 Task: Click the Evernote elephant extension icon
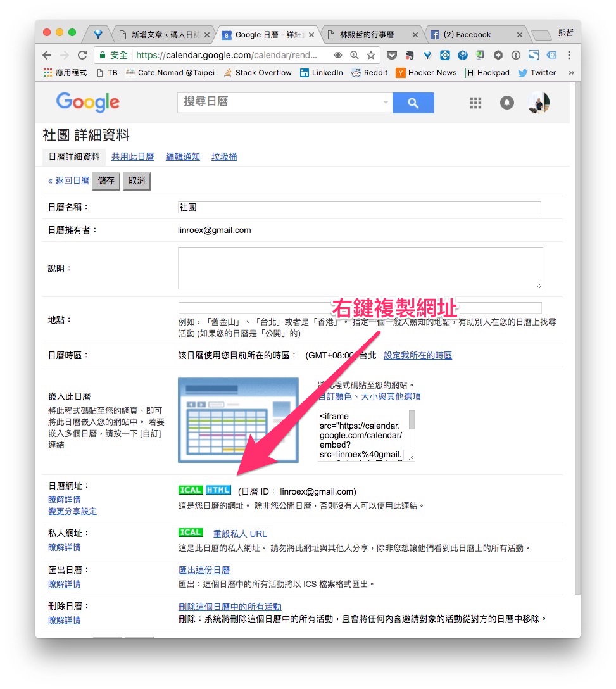(x=410, y=55)
